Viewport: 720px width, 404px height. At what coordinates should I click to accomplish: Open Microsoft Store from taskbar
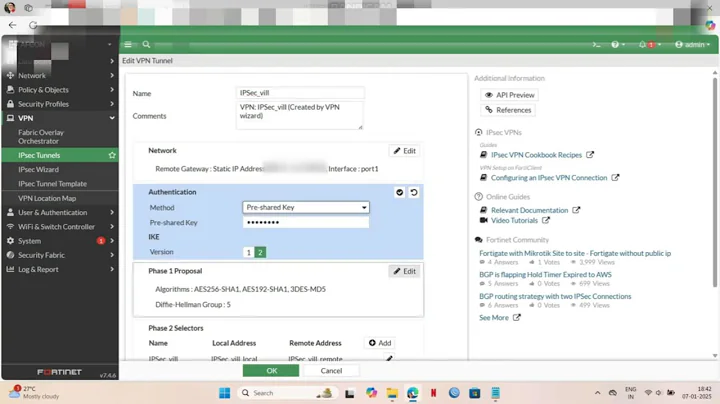click(474, 393)
